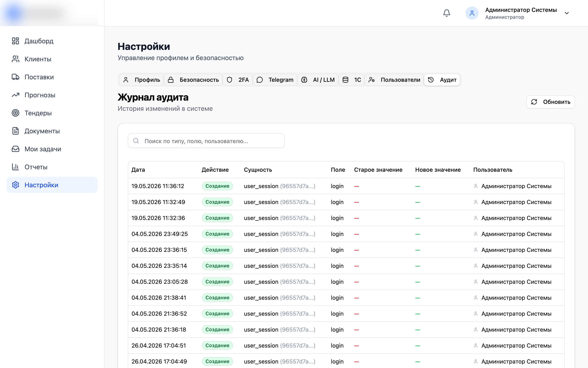Click the Дата column header

point(138,170)
